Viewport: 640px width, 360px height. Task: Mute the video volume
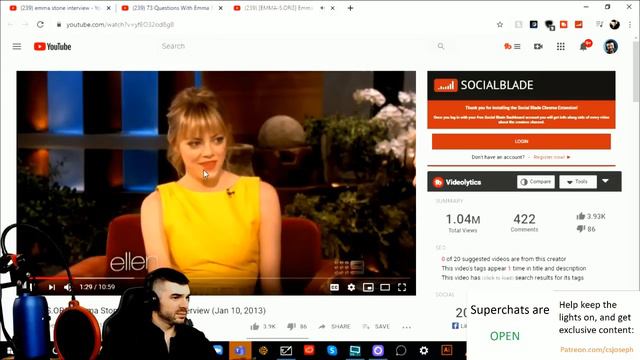pos(68,287)
